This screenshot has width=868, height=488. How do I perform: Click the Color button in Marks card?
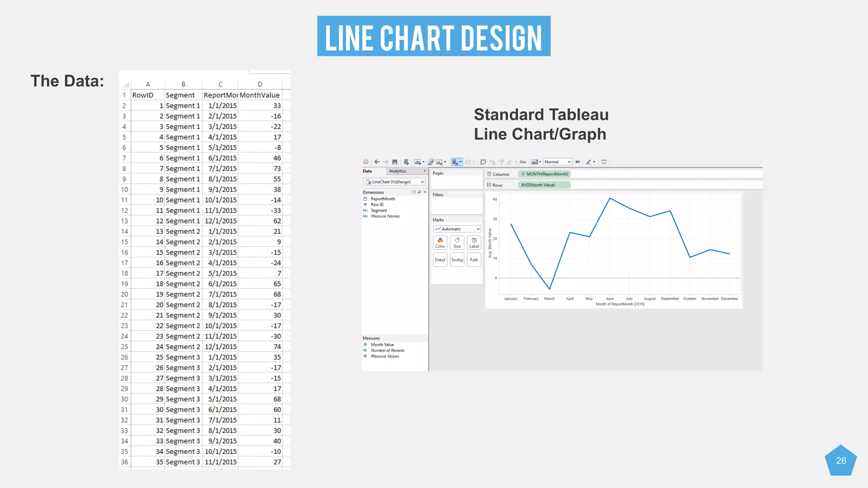(x=440, y=243)
